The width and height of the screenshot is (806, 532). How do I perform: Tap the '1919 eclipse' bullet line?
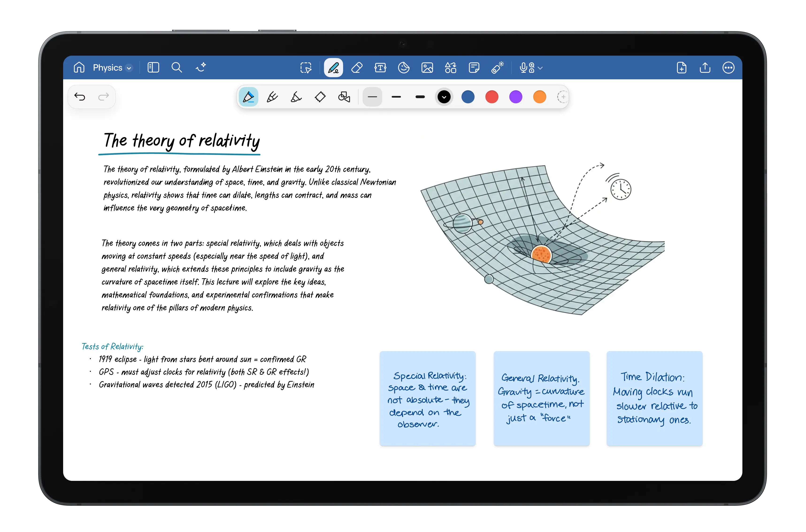(x=202, y=359)
